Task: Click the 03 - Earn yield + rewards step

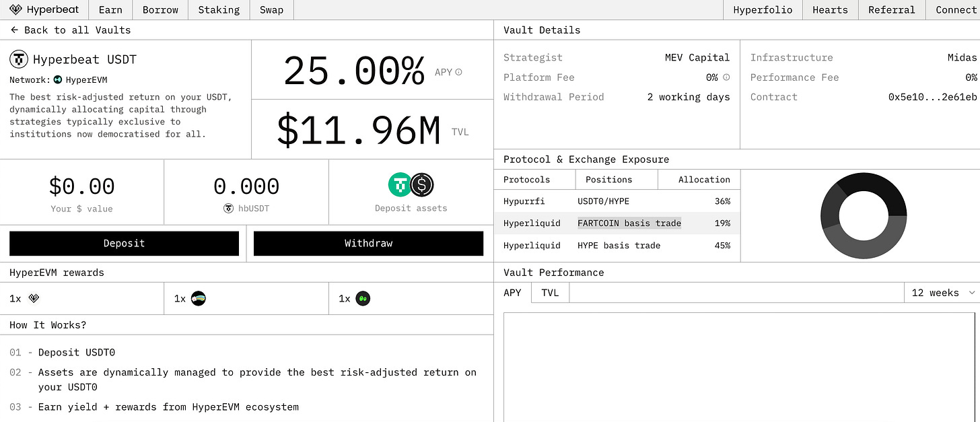Action: click(154, 407)
